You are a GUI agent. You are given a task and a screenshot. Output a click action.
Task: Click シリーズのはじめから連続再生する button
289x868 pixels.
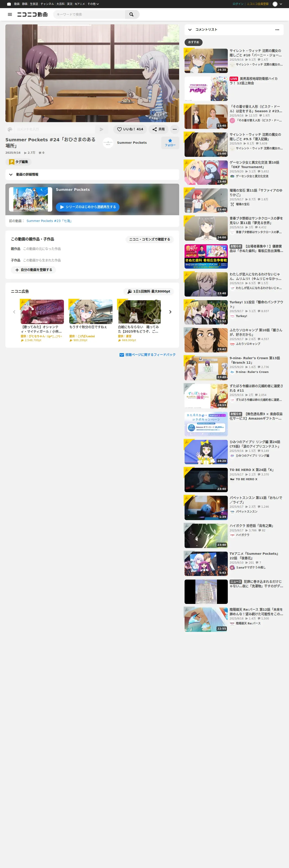(88, 207)
